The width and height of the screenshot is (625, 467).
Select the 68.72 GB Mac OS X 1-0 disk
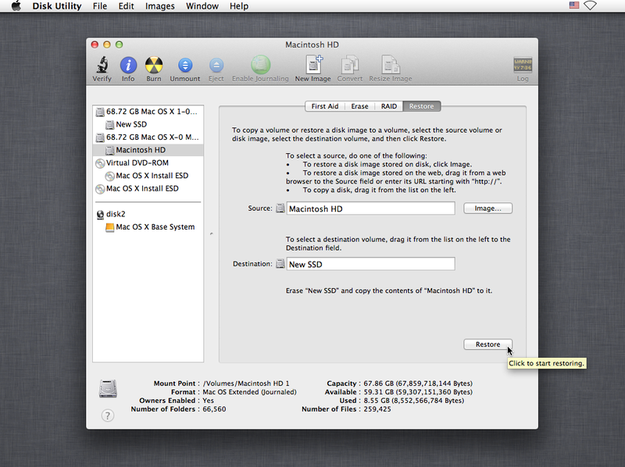point(148,112)
